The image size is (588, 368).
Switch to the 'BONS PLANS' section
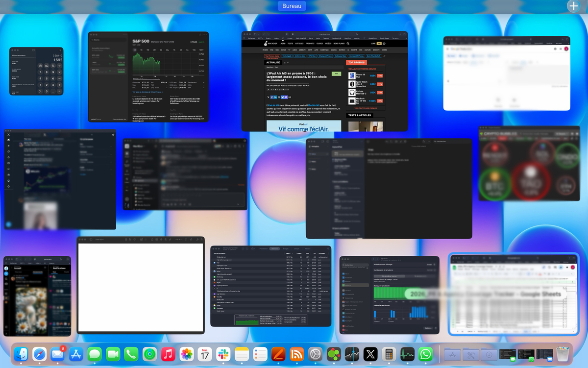point(339,44)
